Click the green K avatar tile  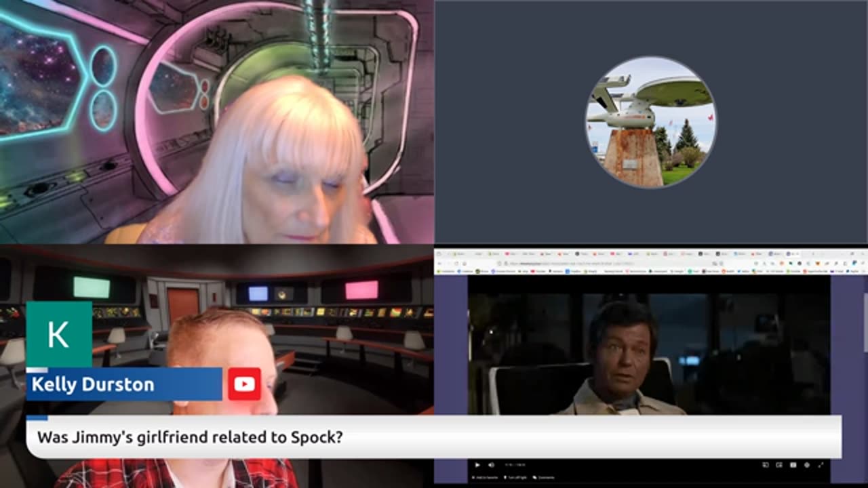pyautogui.click(x=59, y=334)
